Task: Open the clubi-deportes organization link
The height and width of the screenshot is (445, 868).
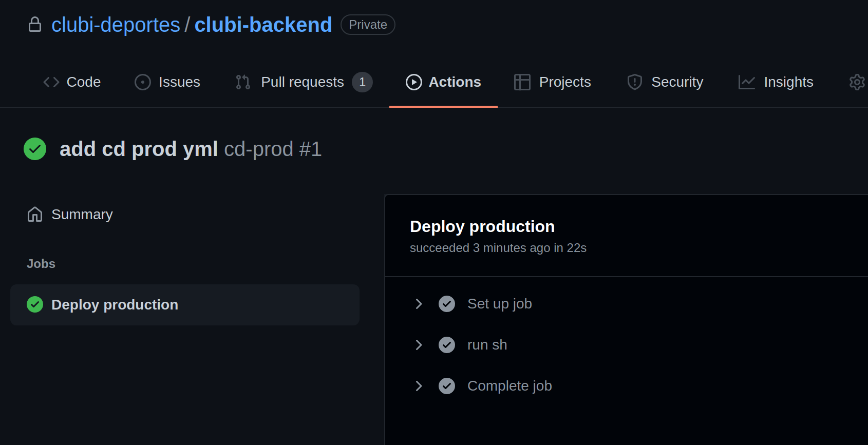Action: pos(116,25)
